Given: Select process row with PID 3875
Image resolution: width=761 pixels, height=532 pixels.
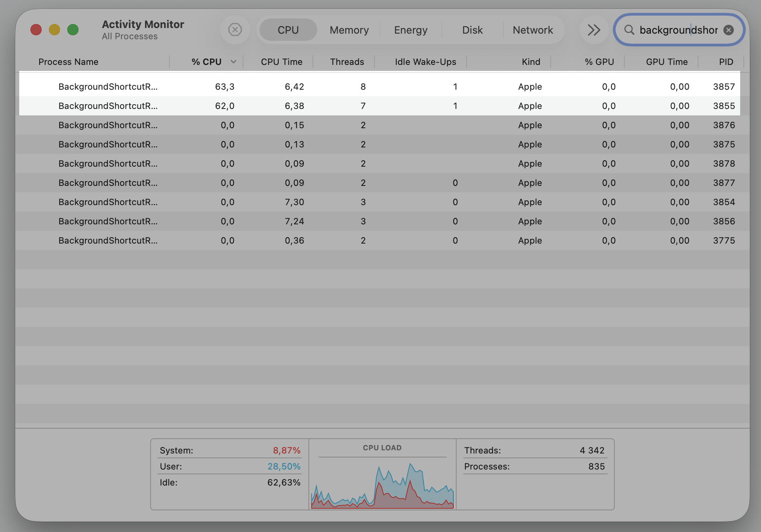Looking at the screenshot, I should 383,144.
